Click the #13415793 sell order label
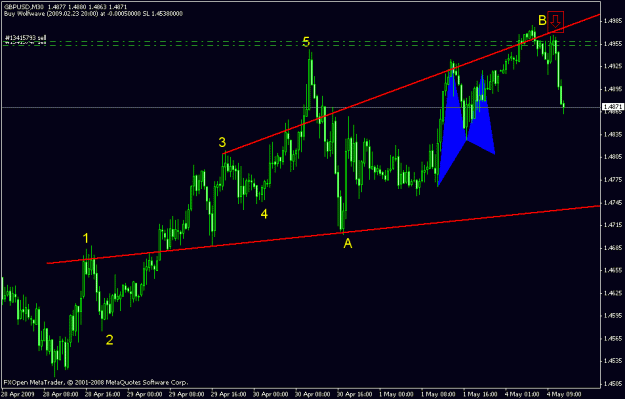Image resolution: width=625 pixels, height=399 pixels. pyautogui.click(x=26, y=38)
